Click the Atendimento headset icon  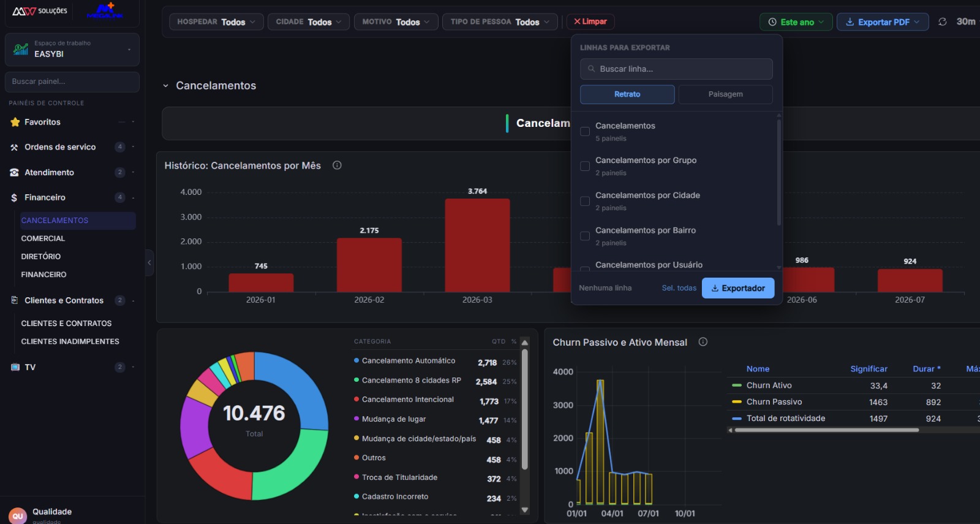click(x=15, y=172)
